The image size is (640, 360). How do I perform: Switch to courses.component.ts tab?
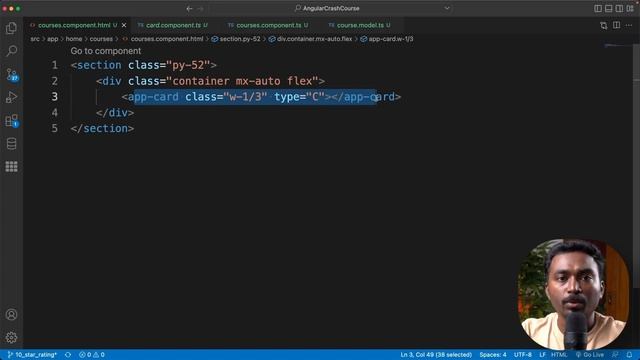[269, 25]
